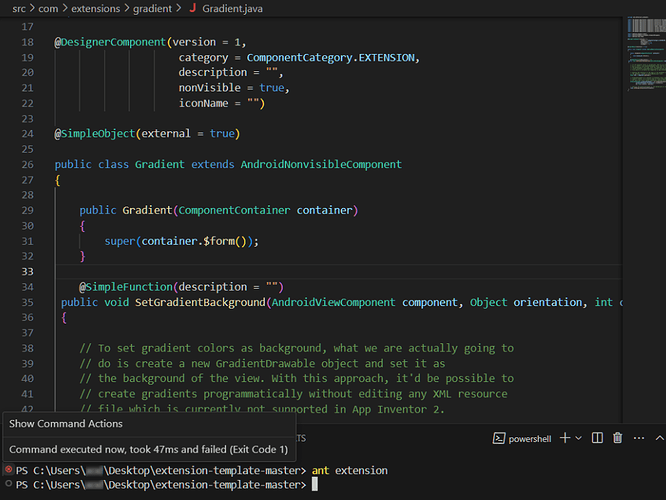Screen dimensions: 666x500
Task: Click the 'Command executed now' failure message
Action: click(x=149, y=449)
